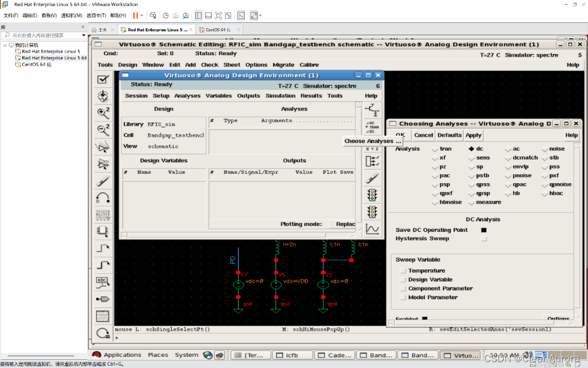Viewport: 588px width, 368px height.
Task: Open VMware library search dropdown arrow
Action: pyautogui.click(x=84, y=35)
